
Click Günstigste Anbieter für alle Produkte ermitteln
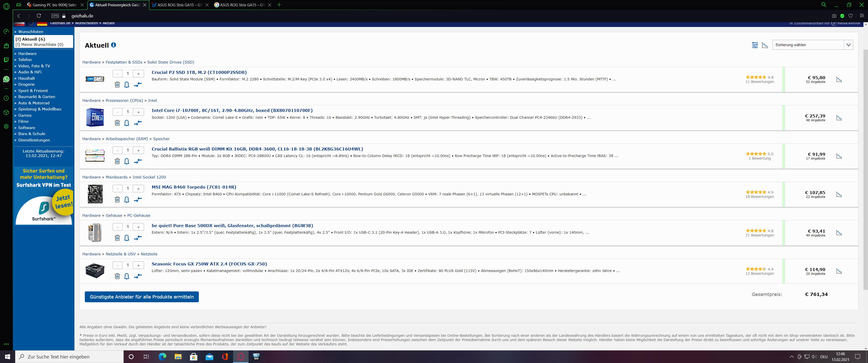click(x=142, y=297)
